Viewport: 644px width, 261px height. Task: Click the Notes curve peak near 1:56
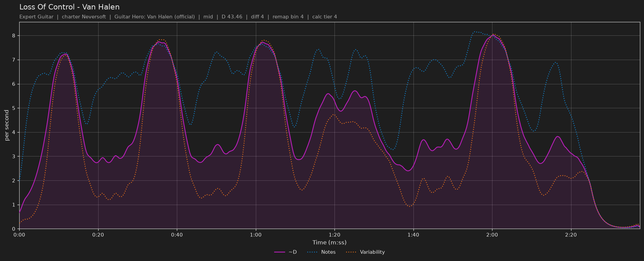pyautogui.click(x=475, y=32)
